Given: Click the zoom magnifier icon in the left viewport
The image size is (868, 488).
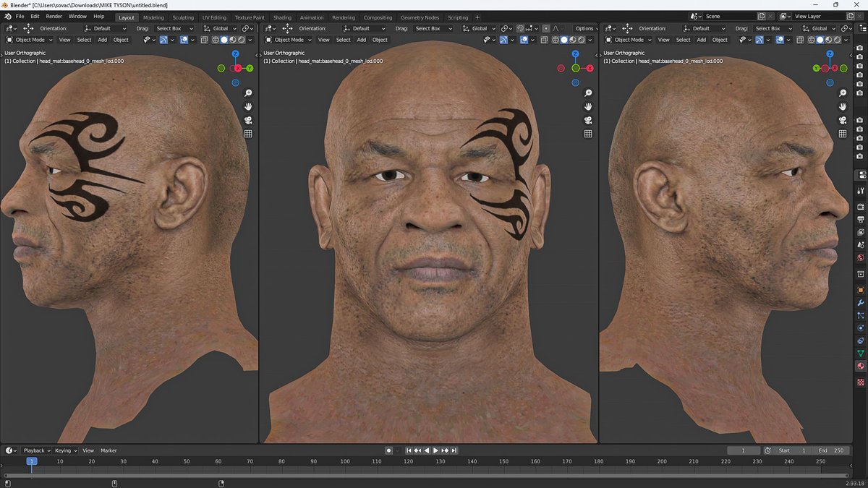Looking at the screenshot, I should pyautogui.click(x=248, y=93).
